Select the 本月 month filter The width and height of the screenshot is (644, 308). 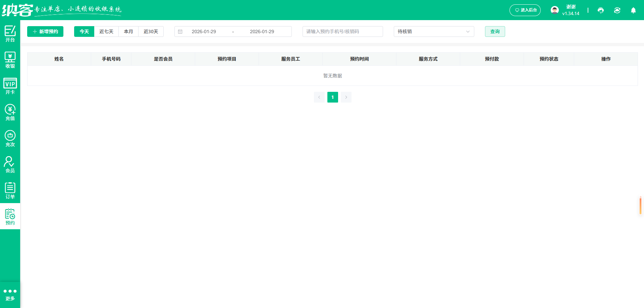click(x=128, y=31)
